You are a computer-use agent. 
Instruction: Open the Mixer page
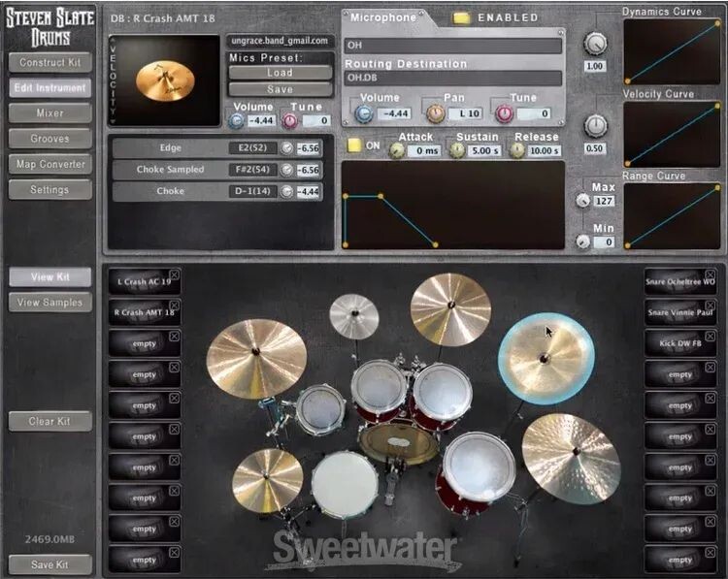click(50, 113)
